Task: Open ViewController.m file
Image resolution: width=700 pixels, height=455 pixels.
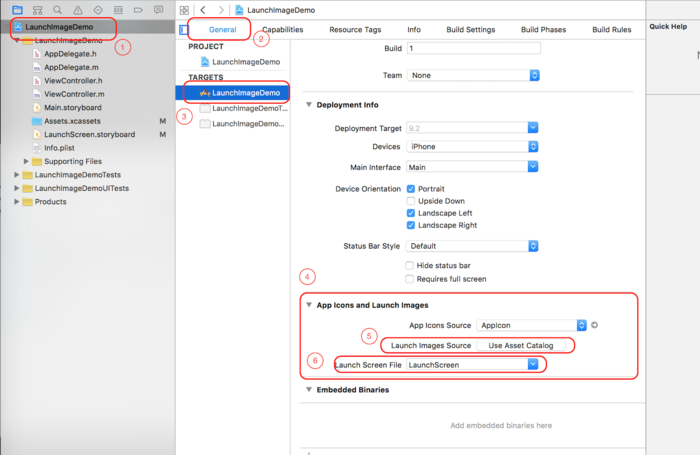Action: click(x=74, y=94)
